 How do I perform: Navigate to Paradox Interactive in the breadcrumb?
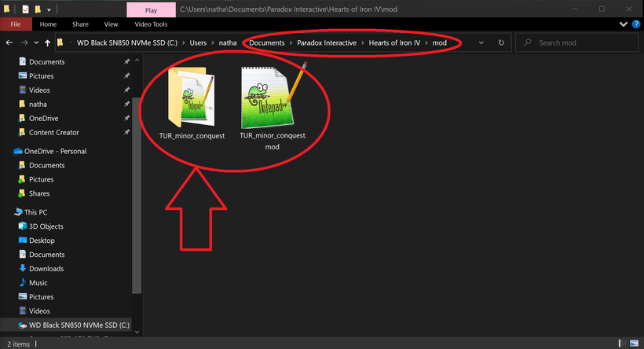(x=327, y=42)
